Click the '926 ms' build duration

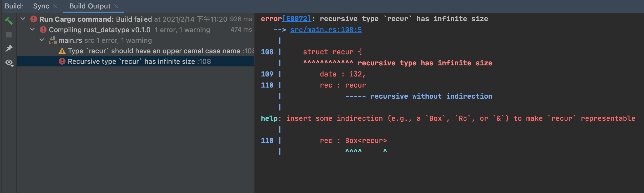[x=241, y=19]
